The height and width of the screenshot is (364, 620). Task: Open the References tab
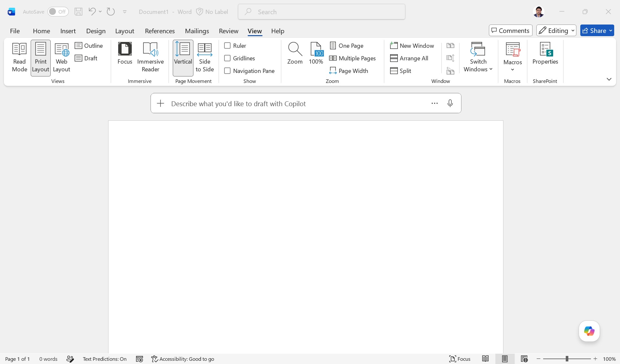[160, 31]
